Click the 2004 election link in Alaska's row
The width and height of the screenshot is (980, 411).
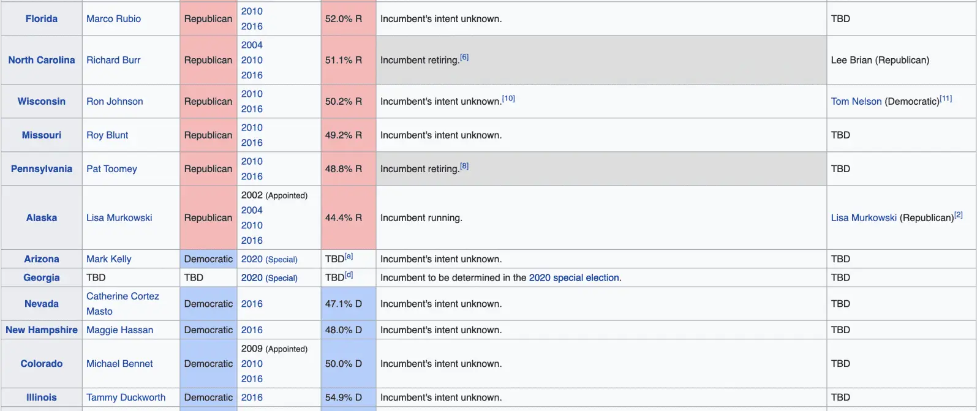point(252,210)
